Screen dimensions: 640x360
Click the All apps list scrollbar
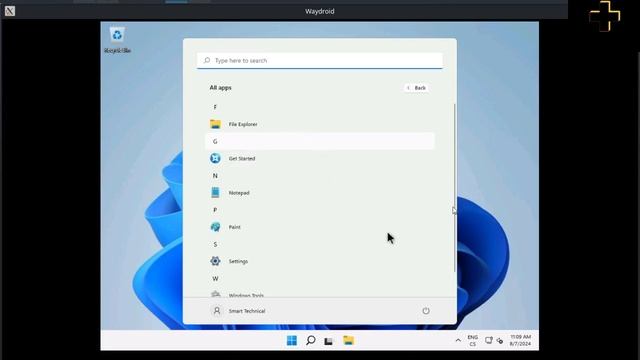tap(454, 188)
